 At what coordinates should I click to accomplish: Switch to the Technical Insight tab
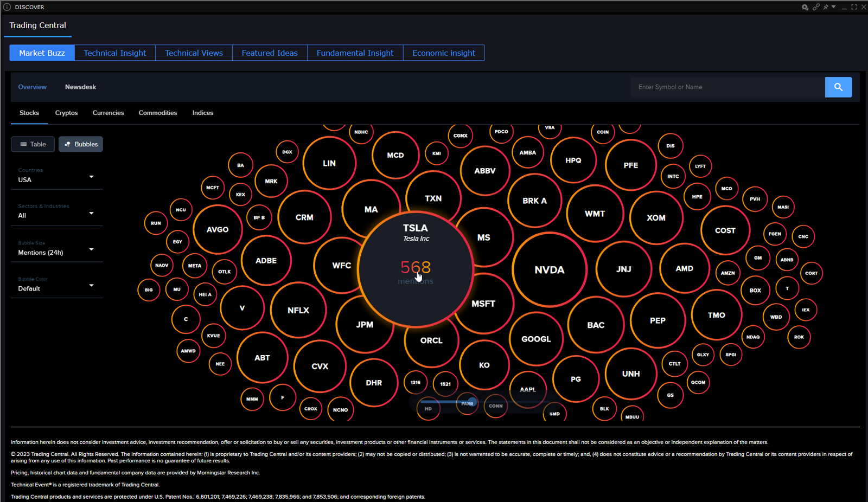pos(114,53)
